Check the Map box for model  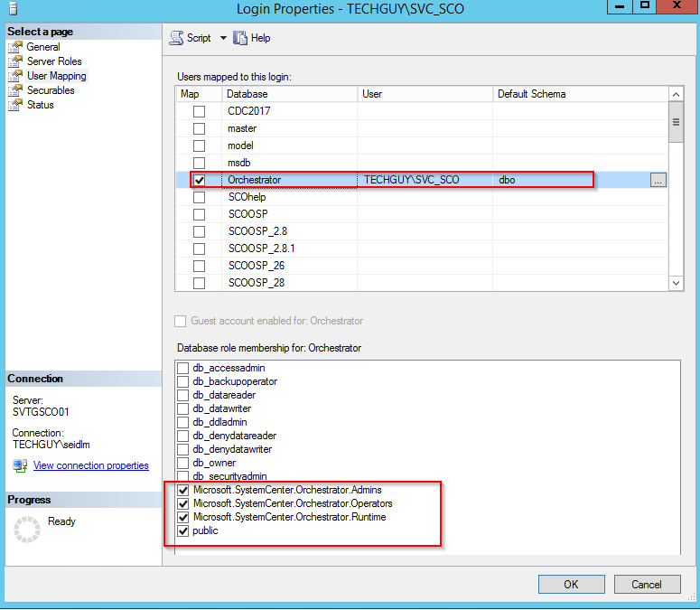[199, 145]
